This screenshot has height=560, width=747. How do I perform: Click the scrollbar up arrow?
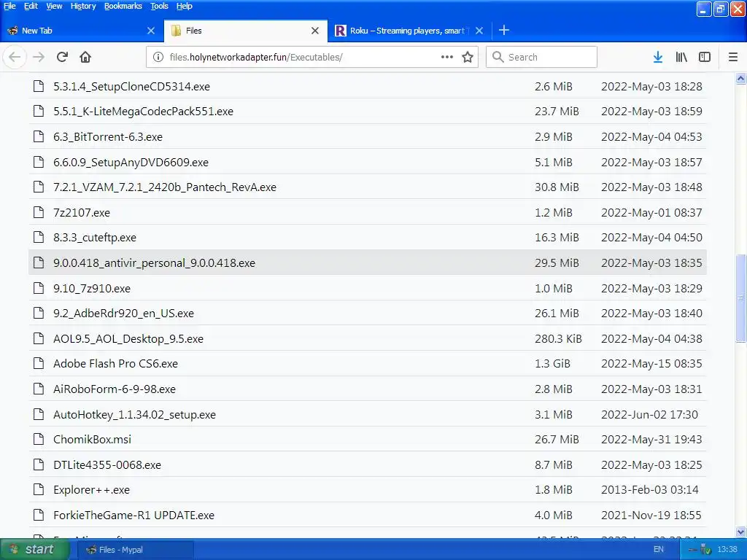pos(740,79)
